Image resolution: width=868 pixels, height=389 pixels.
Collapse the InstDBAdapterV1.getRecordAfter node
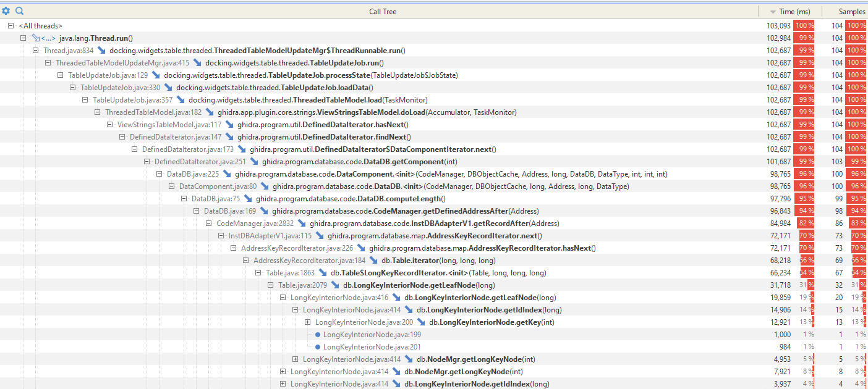coord(209,224)
